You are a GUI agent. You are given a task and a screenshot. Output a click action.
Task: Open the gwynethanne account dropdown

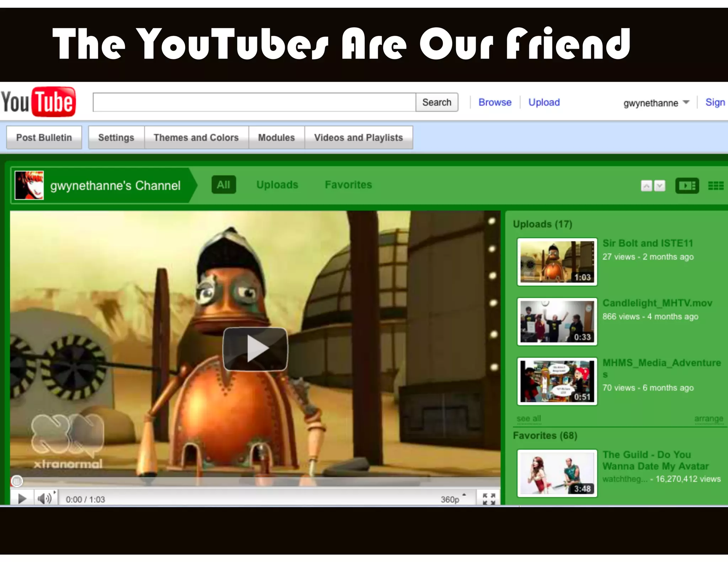[656, 103]
